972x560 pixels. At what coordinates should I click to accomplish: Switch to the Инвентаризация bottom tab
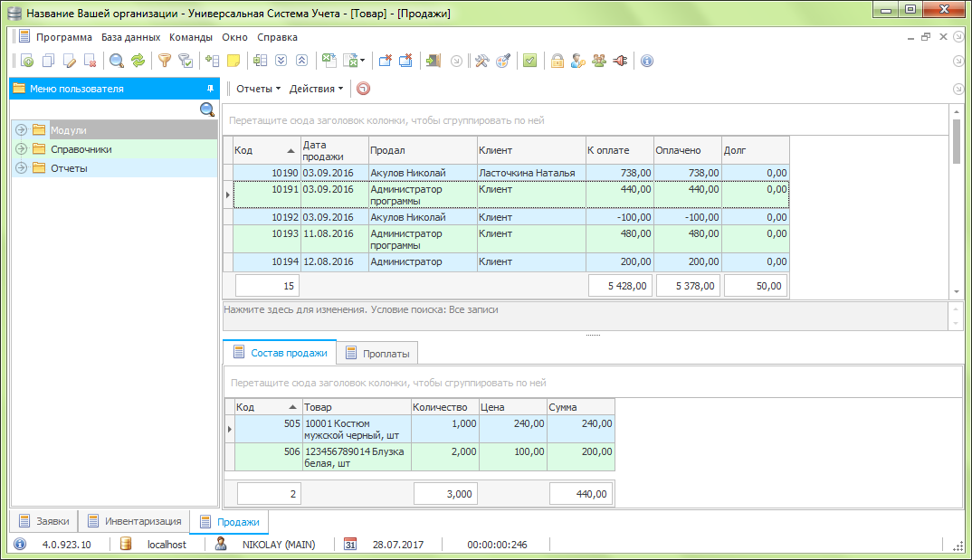click(135, 521)
